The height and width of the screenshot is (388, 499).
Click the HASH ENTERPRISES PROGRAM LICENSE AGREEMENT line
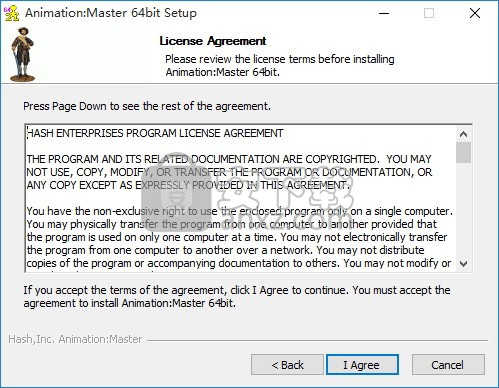click(x=155, y=133)
